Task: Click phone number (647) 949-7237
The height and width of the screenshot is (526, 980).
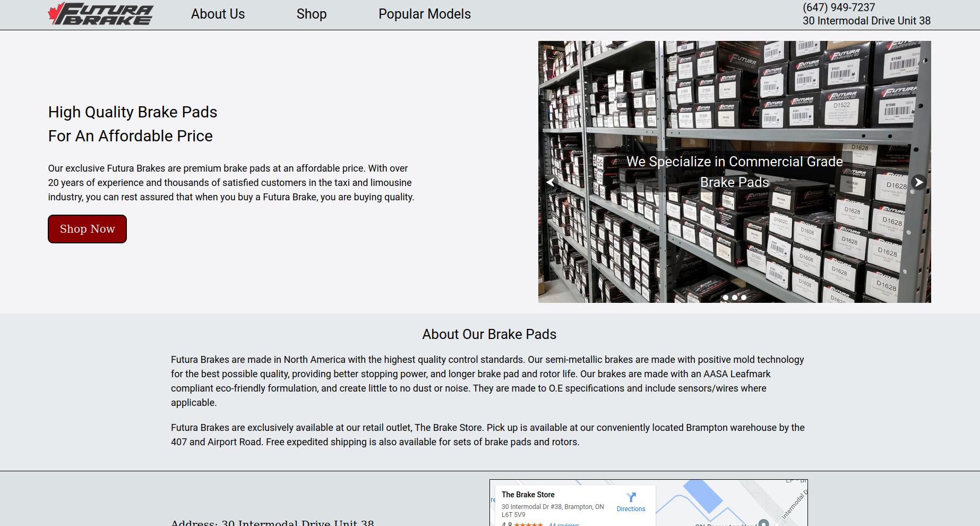Action: click(x=839, y=7)
